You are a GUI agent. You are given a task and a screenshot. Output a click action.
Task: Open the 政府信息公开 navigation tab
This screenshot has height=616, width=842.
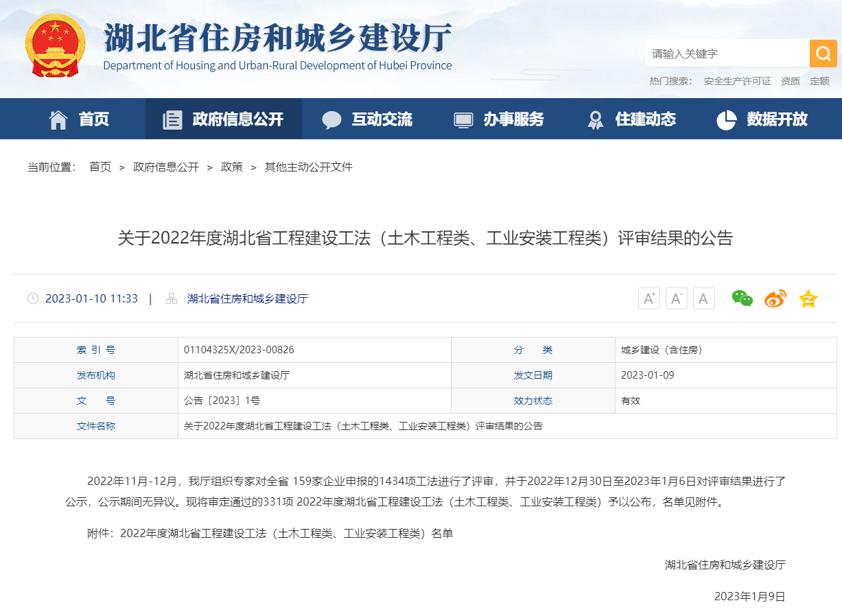click(x=223, y=119)
